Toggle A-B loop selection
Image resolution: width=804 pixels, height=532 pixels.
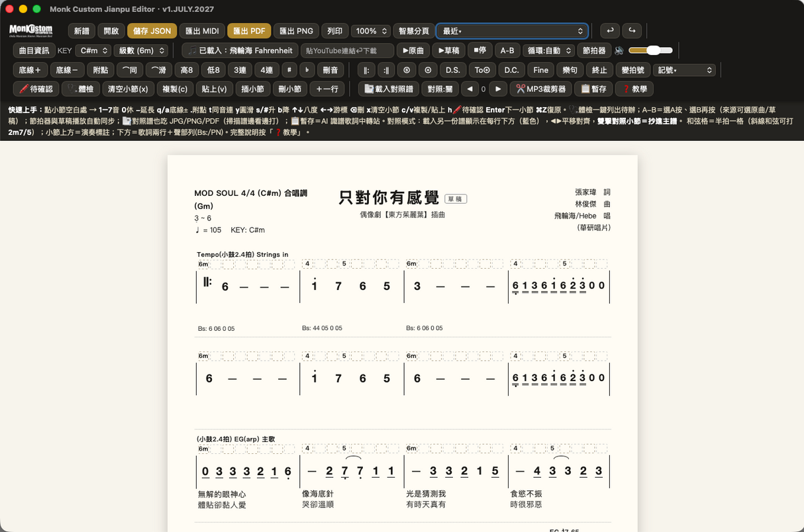point(507,50)
